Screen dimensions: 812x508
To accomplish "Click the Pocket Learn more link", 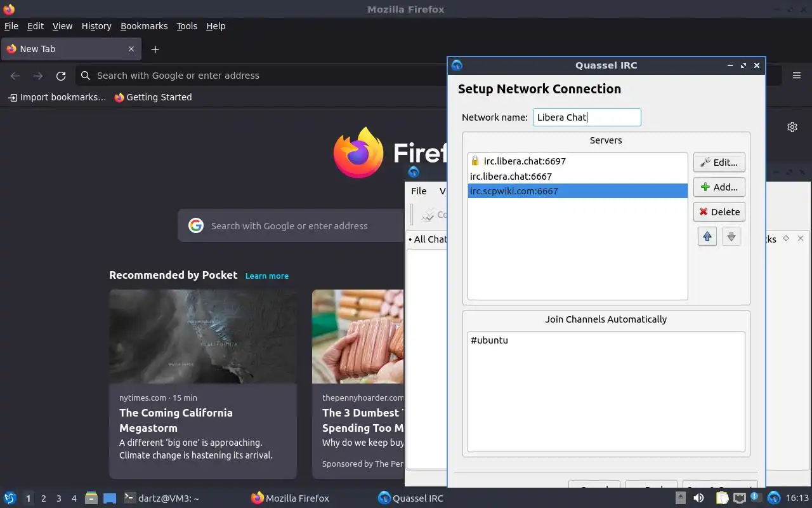I will pyautogui.click(x=267, y=276).
